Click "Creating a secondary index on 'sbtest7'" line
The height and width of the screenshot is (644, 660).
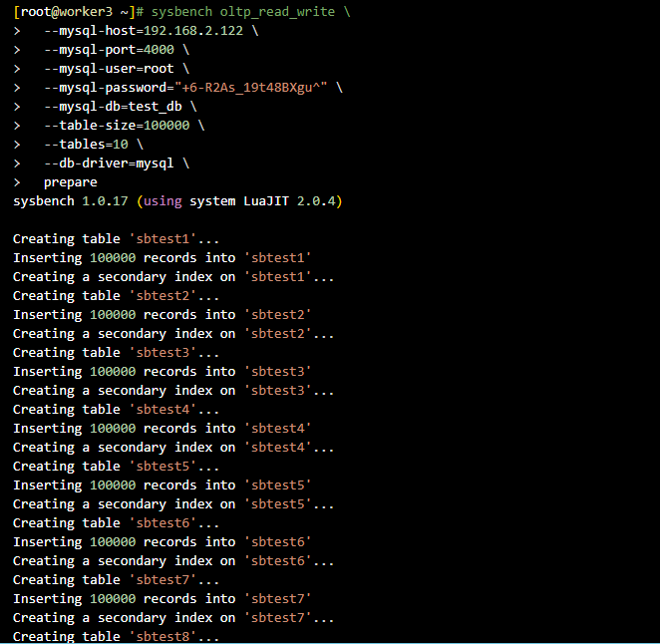[x=173, y=618]
